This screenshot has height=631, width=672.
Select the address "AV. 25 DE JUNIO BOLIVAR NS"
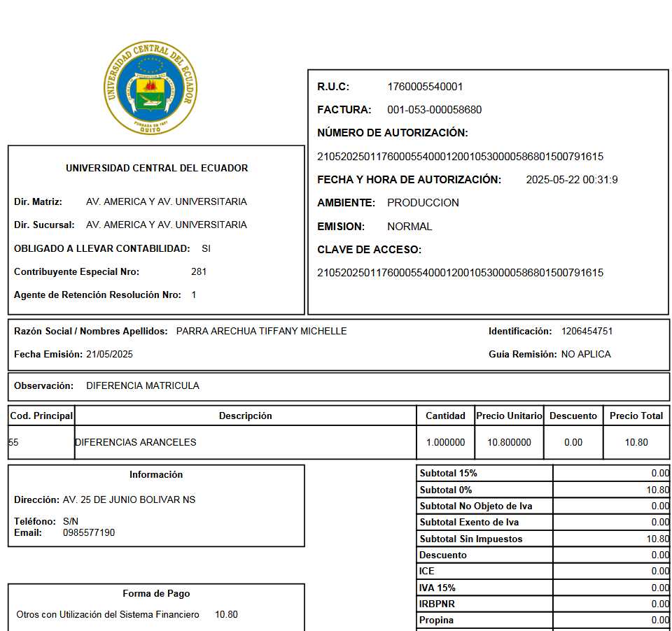(x=129, y=499)
